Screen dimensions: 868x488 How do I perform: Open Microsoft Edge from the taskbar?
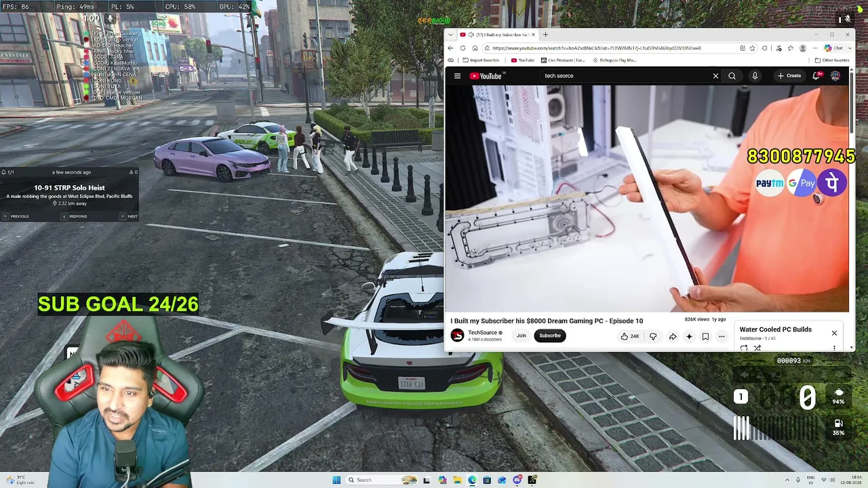tap(472, 480)
